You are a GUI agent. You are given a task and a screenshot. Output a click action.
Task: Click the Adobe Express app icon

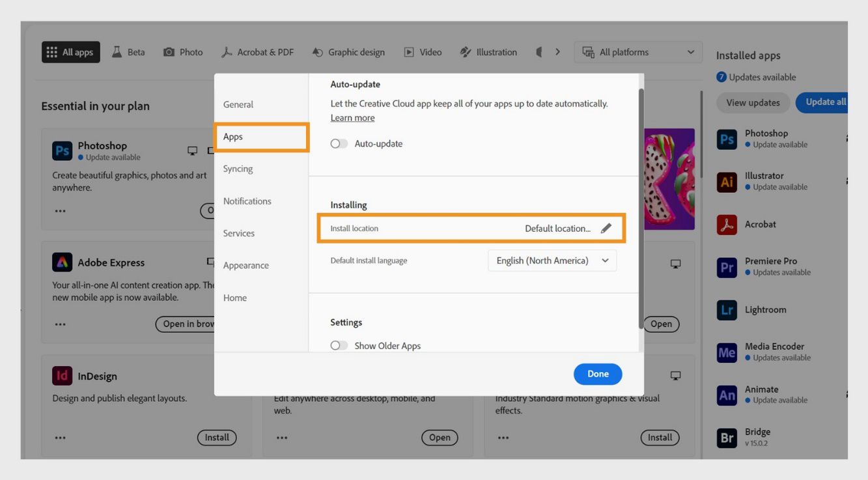click(x=63, y=262)
